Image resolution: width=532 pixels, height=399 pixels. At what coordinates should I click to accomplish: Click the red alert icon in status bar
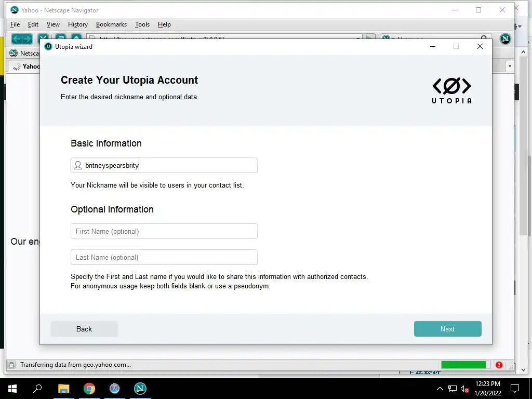[499, 365]
